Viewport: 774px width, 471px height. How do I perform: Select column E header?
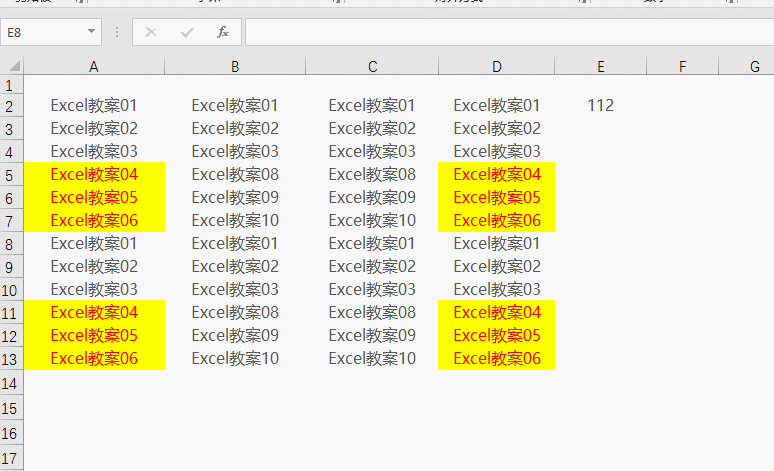pos(601,66)
